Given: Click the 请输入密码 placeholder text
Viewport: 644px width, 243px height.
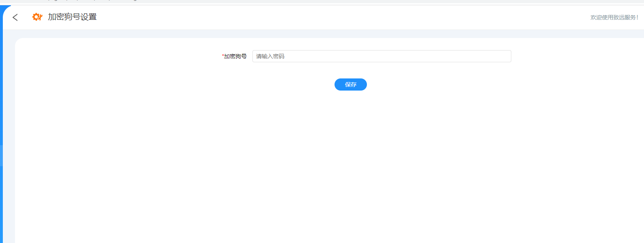Looking at the screenshot, I should point(270,56).
